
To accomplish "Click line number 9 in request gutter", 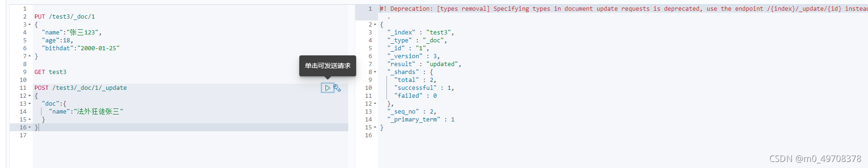I will (x=25, y=72).
